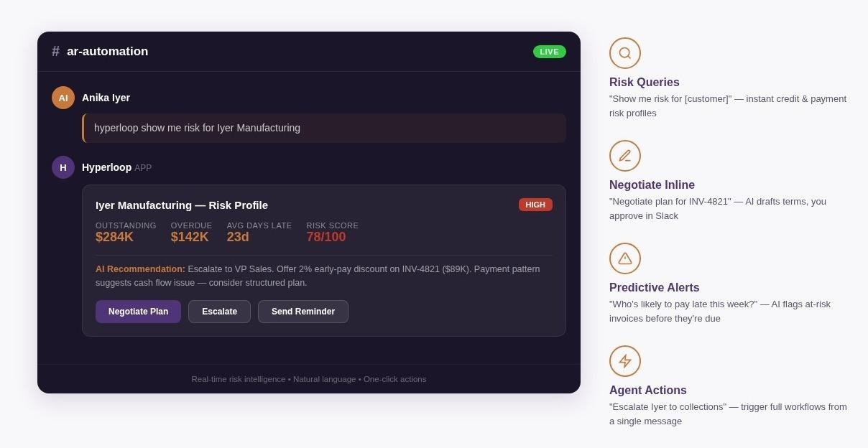Click the Hyperloop app name

tap(106, 167)
